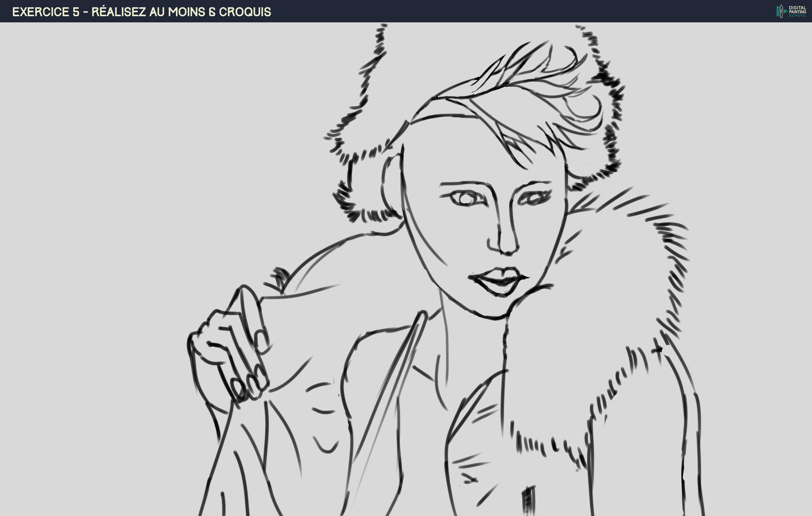
Task: Click the sketched lips on the face
Action: point(499,281)
